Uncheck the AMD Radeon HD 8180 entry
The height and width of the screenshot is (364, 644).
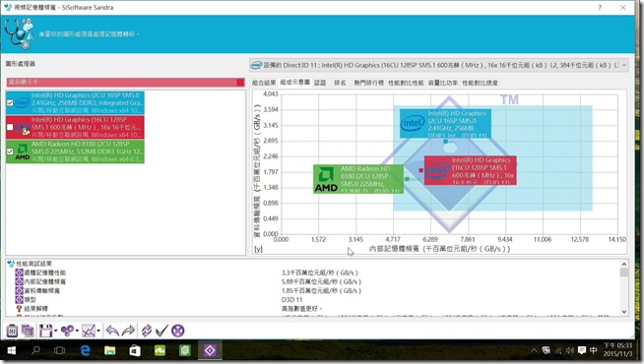point(10,152)
